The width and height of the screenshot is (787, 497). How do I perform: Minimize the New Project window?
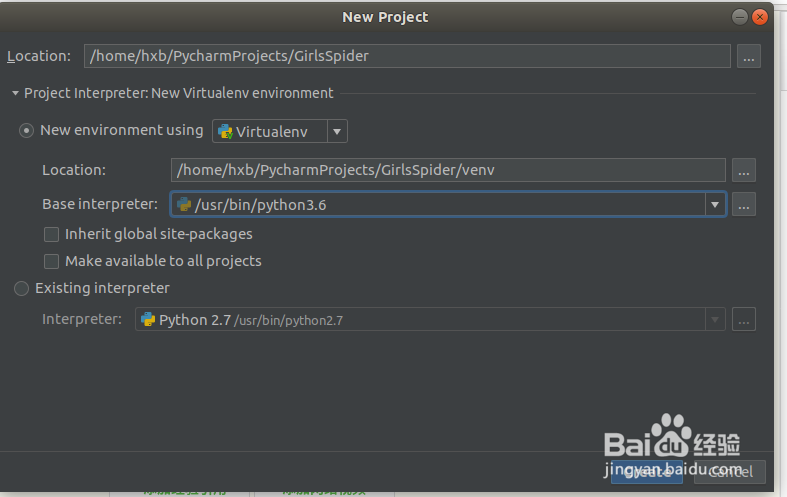click(738, 17)
